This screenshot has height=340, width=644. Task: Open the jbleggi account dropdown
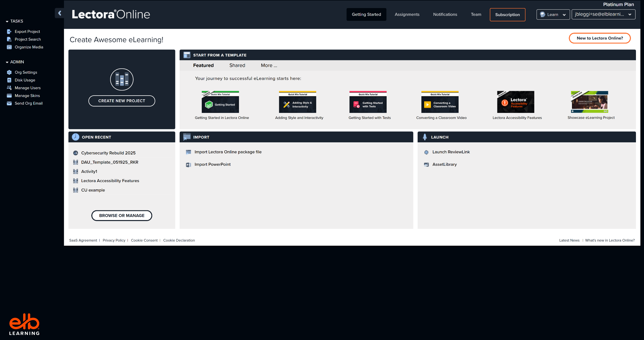click(x=603, y=14)
